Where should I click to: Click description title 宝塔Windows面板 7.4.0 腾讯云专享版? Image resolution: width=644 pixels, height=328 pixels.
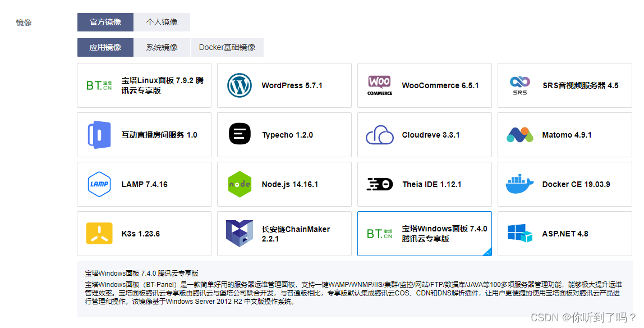point(142,273)
